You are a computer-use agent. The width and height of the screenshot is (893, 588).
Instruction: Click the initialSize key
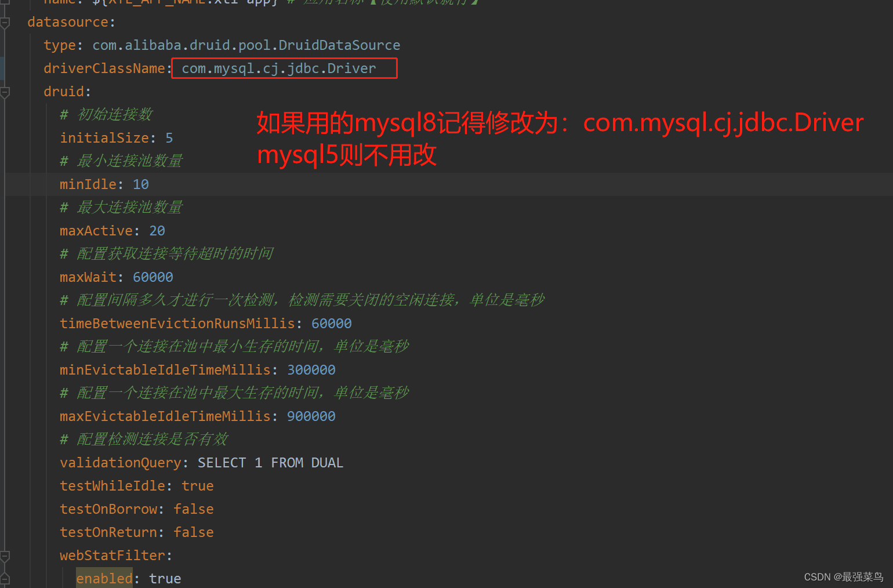pyautogui.click(x=104, y=138)
